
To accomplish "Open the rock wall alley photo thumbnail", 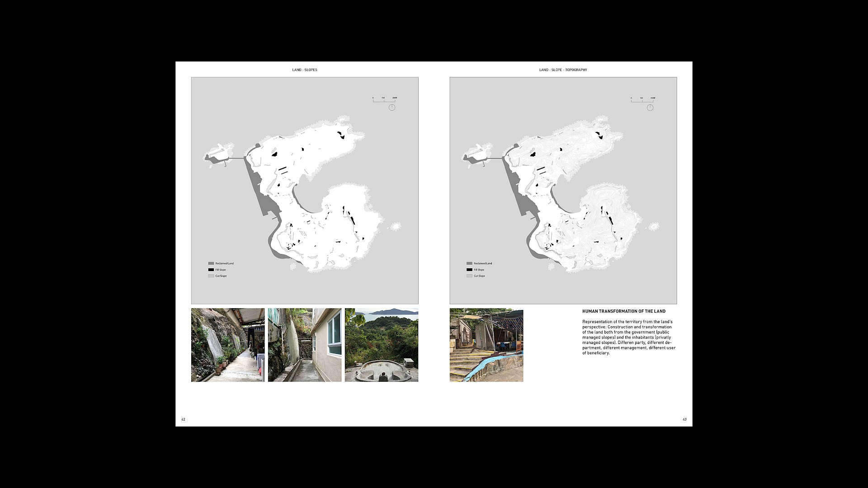I will click(228, 345).
